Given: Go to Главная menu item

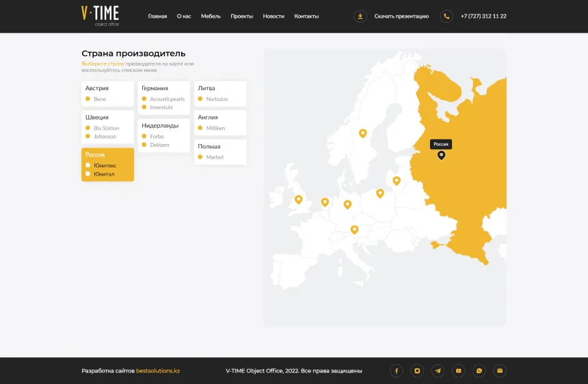Looking at the screenshot, I should pyautogui.click(x=157, y=16).
